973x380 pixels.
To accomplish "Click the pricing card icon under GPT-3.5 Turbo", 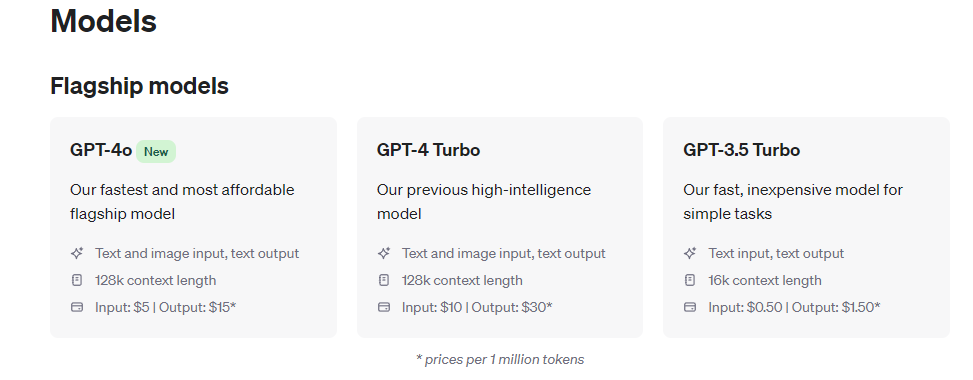I will coord(690,307).
